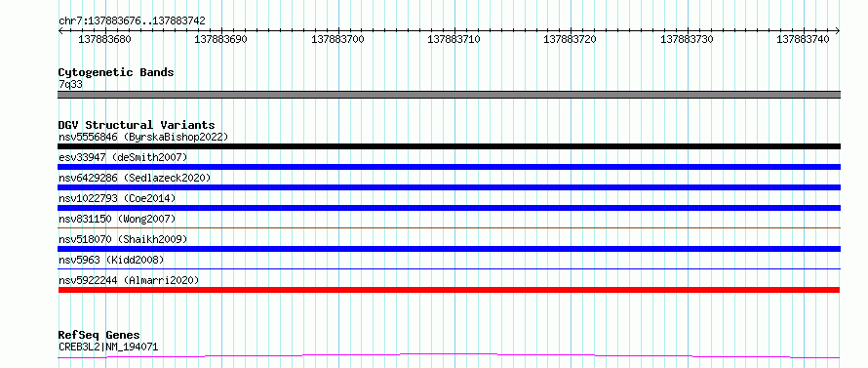Viewport: 868px width, 368px height.
Task: Click ruler position 137883710
Action: [454, 39]
